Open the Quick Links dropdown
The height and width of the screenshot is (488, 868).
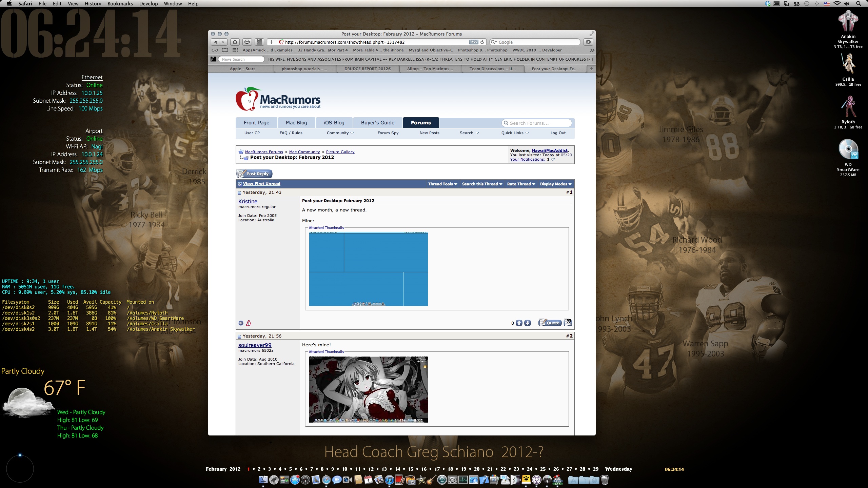point(515,133)
